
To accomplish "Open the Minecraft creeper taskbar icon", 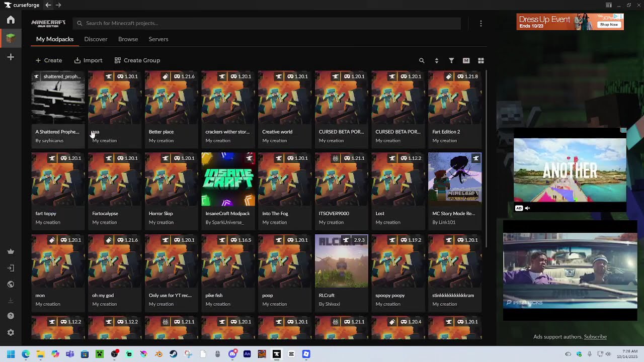I will 100,354.
